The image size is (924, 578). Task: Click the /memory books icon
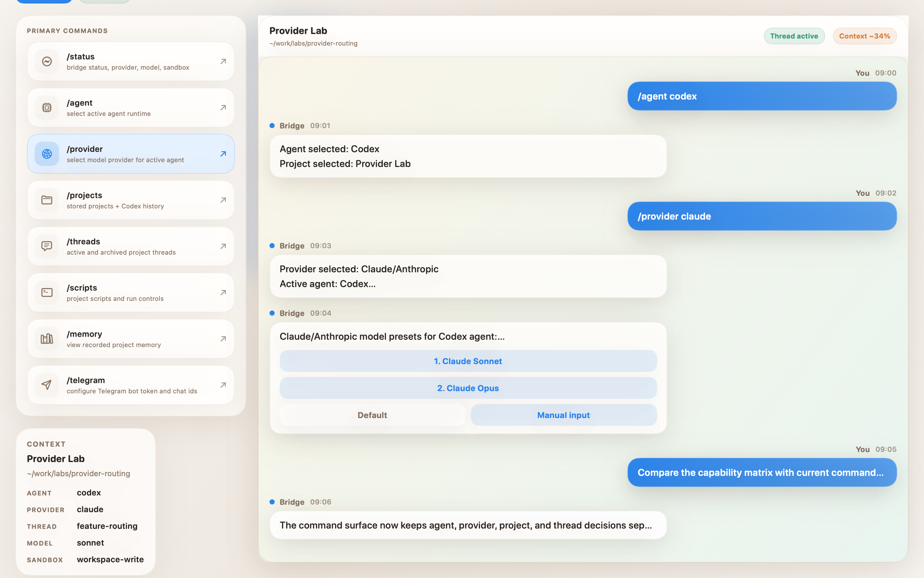pyautogui.click(x=47, y=339)
